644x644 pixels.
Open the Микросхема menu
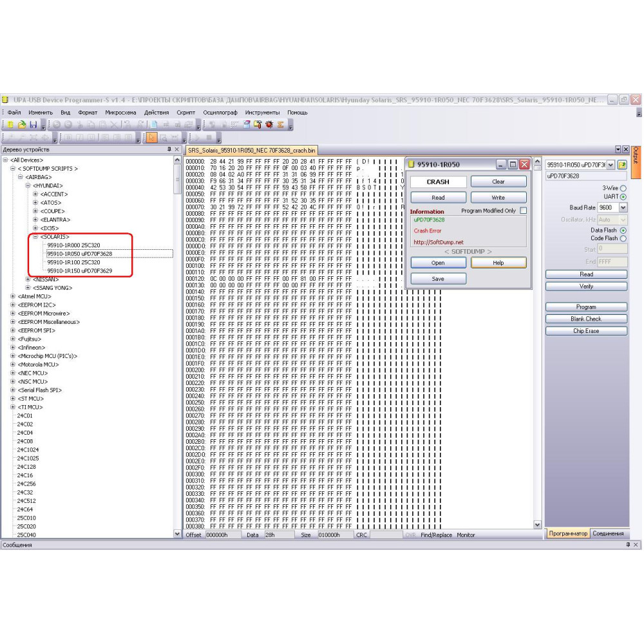(x=120, y=113)
